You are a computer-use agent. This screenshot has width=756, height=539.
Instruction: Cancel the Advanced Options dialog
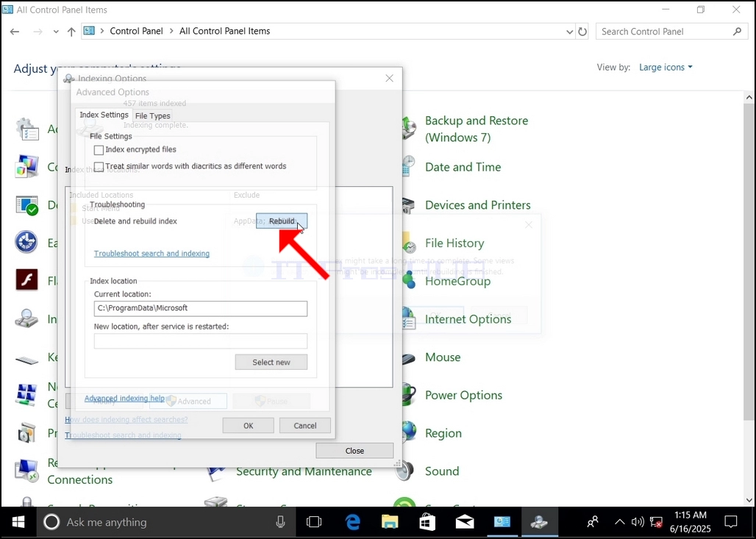tap(304, 425)
